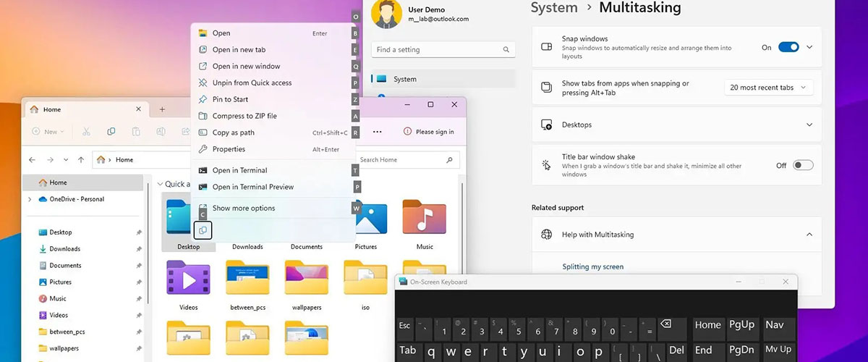This screenshot has width=868, height=362.
Task: Open the Videos folder in Quick access
Action: click(188, 278)
